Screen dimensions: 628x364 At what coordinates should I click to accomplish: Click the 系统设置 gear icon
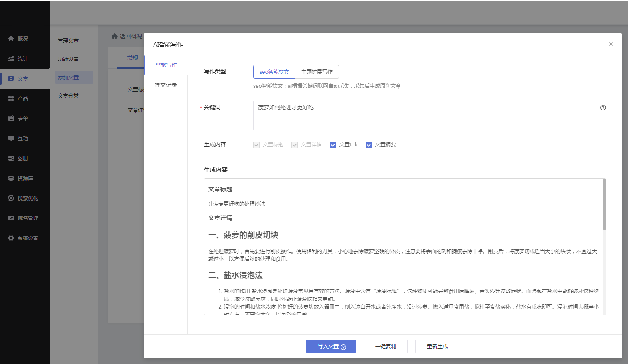tap(11, 238)
